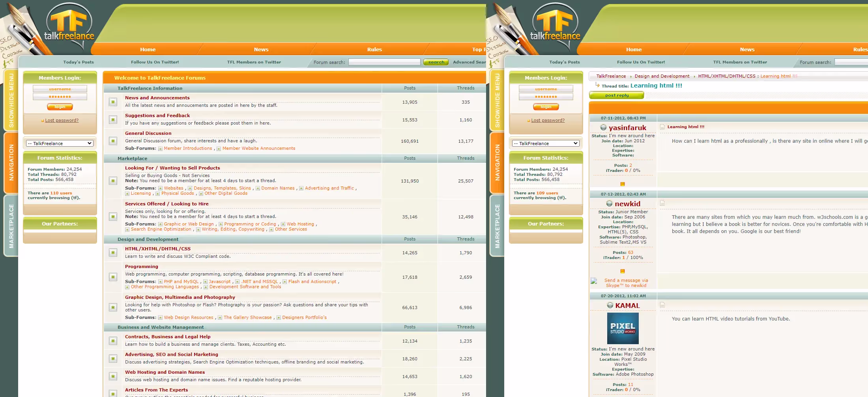Open Home in right page nav bar
868x397 pixels.
pos(634,49)
